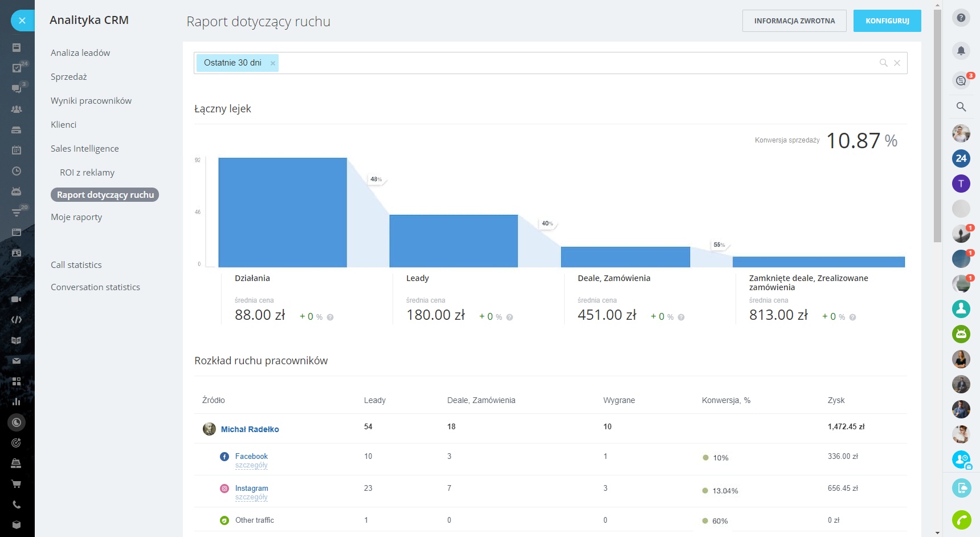Open the shopping cart icon in sidebar
980x537 pixels.
coord(17,484)
